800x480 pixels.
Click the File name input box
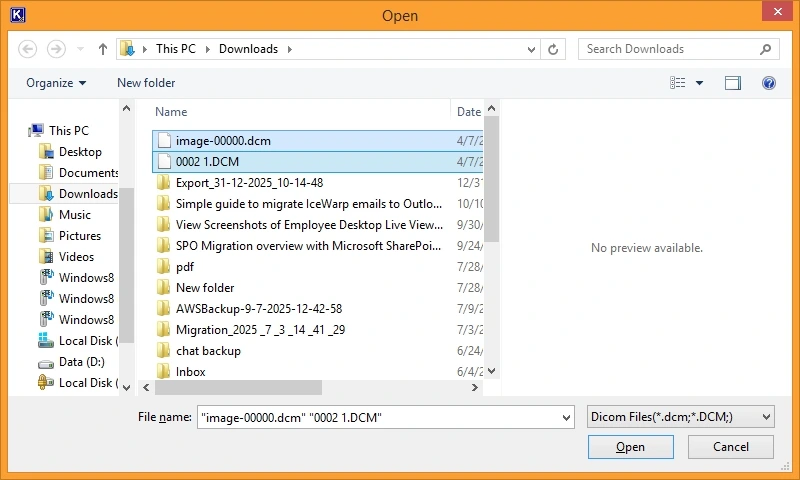378,417
